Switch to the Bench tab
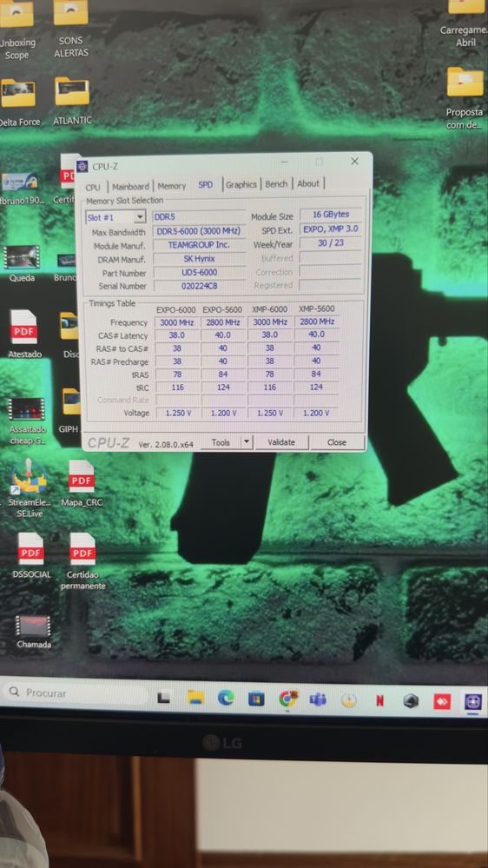 tap(276, 184)
